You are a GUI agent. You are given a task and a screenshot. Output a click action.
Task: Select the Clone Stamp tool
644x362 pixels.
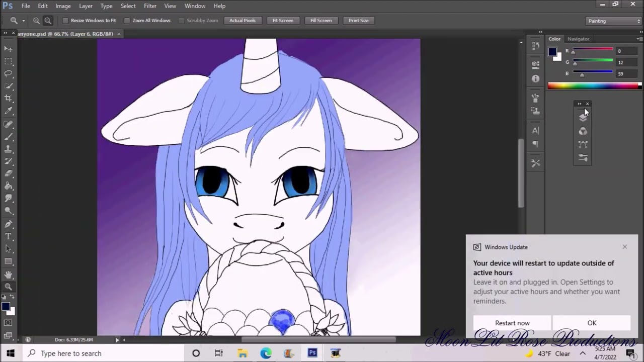[x=9, y=149]
